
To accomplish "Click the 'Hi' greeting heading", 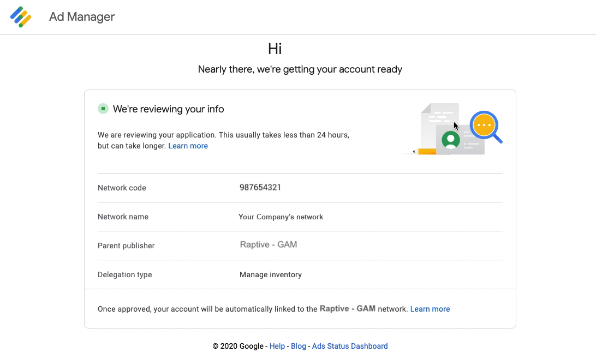I will point(275,49).
